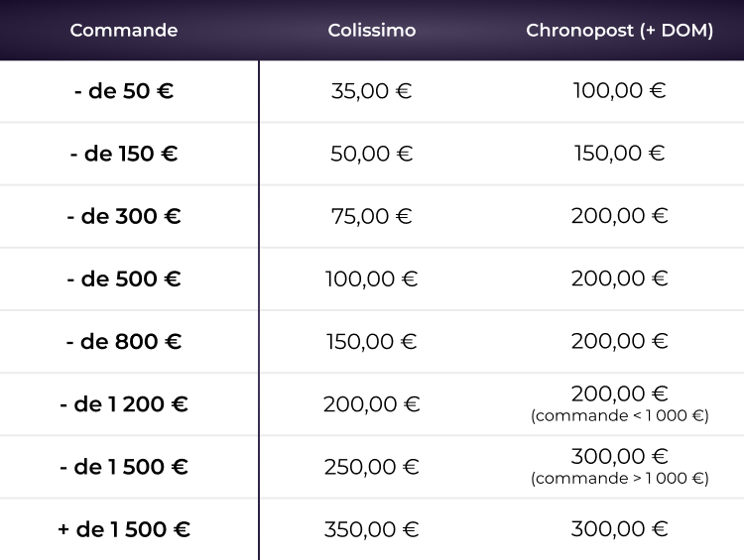Screen dimensions: 744x560
Task: Select the 150,00 € Chronopost price
Action: tap(619, 154)
